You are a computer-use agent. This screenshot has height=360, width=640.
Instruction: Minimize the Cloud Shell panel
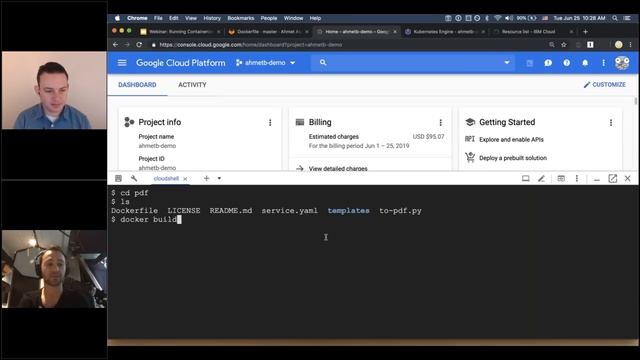pos(597,179)
